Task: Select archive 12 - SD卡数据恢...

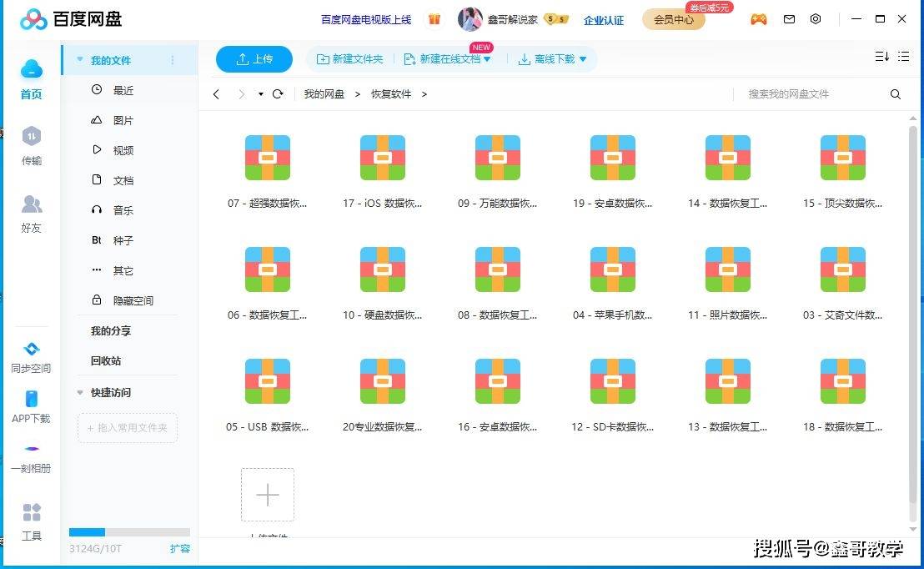Action: click(613, 395)
